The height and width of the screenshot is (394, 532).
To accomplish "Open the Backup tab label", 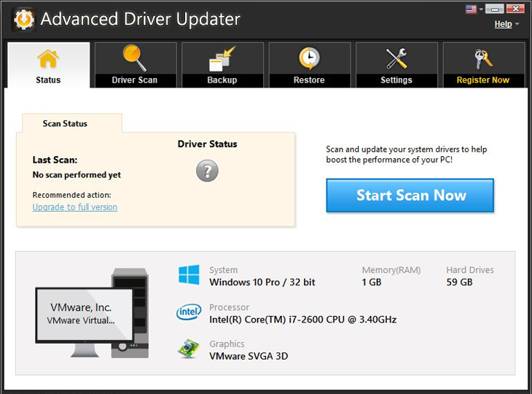I will 222,80.
